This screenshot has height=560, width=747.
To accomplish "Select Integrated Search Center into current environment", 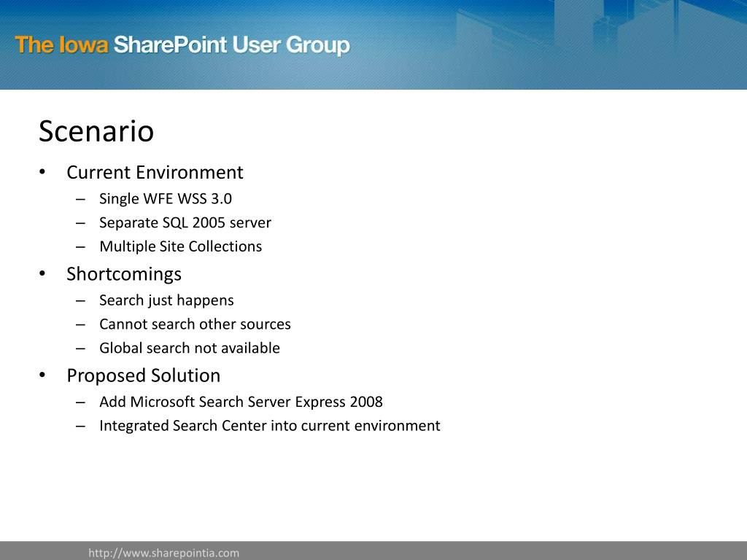I will (x=270, y=426).
